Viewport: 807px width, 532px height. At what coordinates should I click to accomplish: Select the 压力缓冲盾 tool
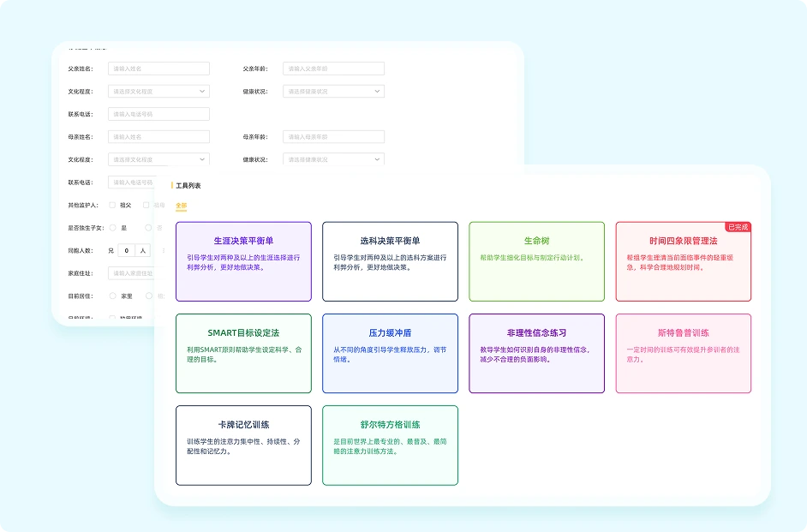tap(390, 354)
